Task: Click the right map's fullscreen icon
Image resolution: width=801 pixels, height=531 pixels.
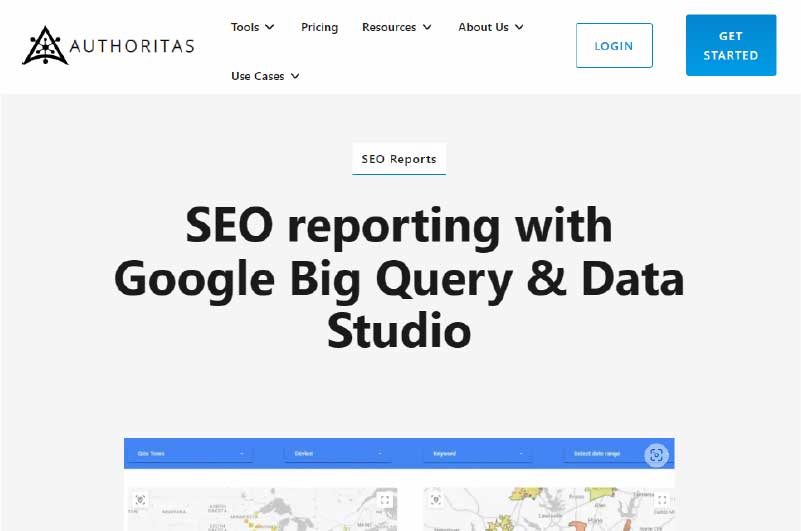Action: (x=662, y=500)
